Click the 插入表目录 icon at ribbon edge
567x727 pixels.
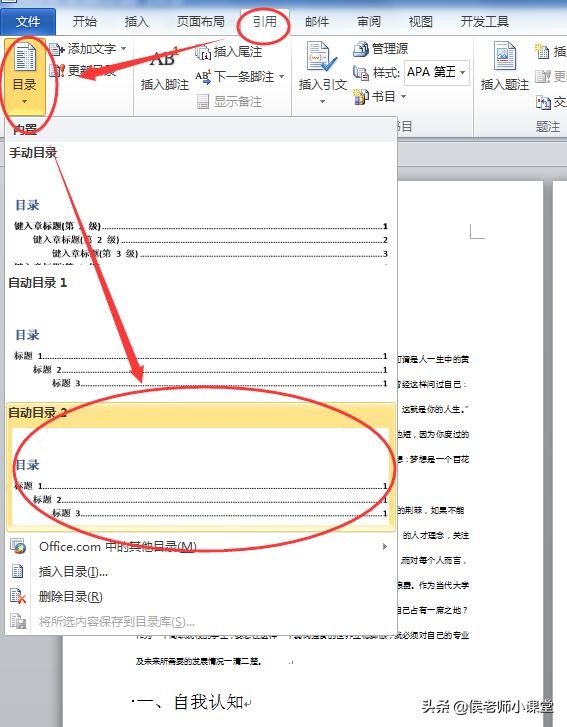click(543, 51)
